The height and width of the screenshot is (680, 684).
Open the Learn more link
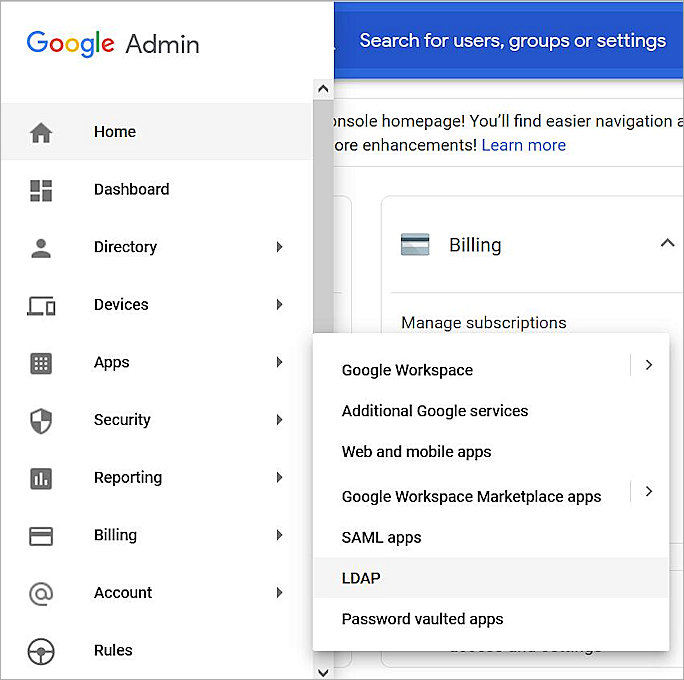[x=523, y=145]
